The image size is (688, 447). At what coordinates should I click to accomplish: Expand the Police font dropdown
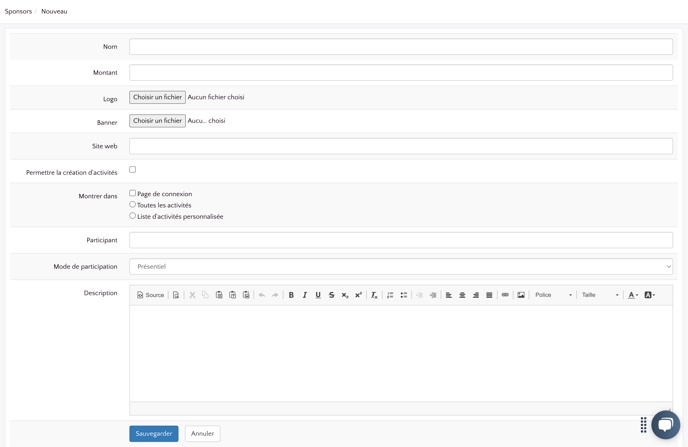coord(553,295)
